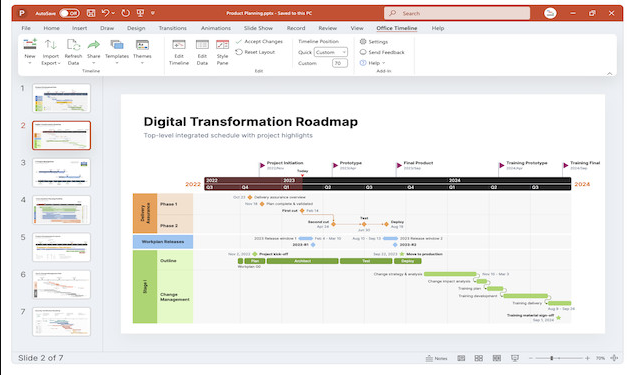
Task: Click Send Feedback link
Action: tap(382, 52)
